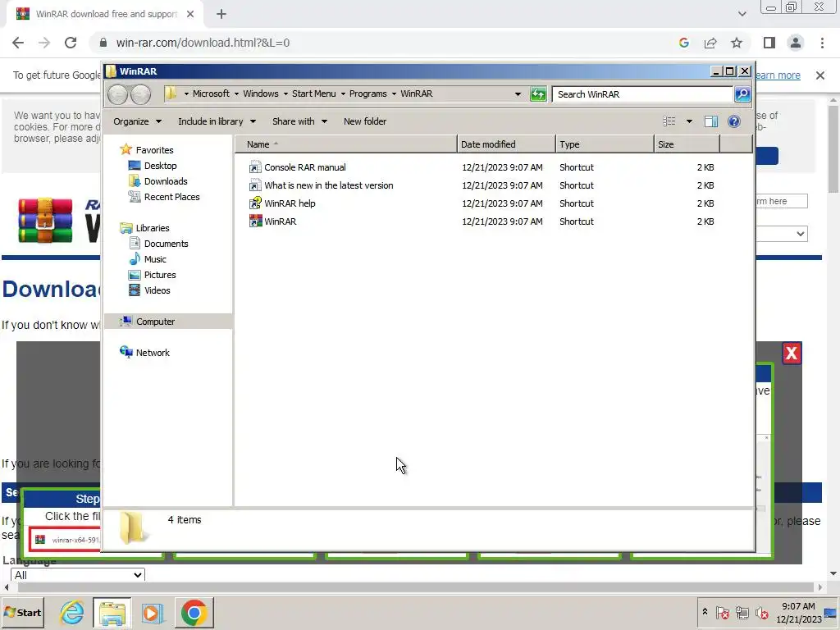The height and width of the screenshot is (630, 840).
Task: Click the Change your view icon
Action: coord(669,121)
